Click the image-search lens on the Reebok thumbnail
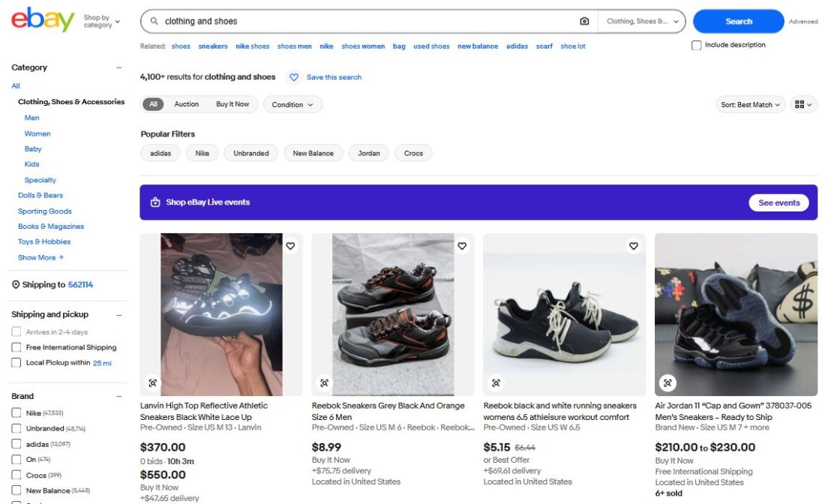Screen dimensions: 825x504 point(324,382)
